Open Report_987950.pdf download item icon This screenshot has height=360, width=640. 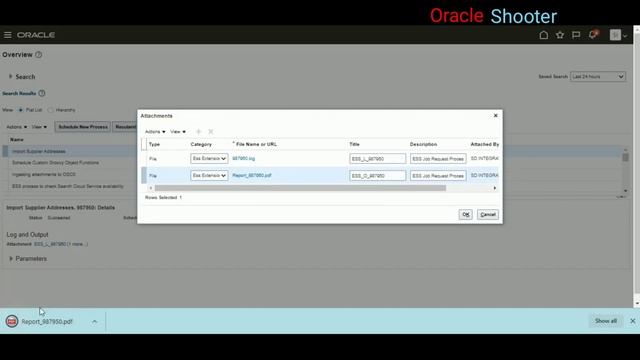[x=12, y=321]
